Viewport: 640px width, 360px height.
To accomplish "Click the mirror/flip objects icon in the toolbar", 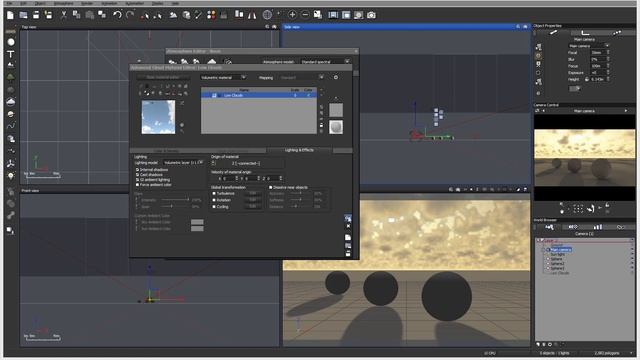I will pos(252,15).
